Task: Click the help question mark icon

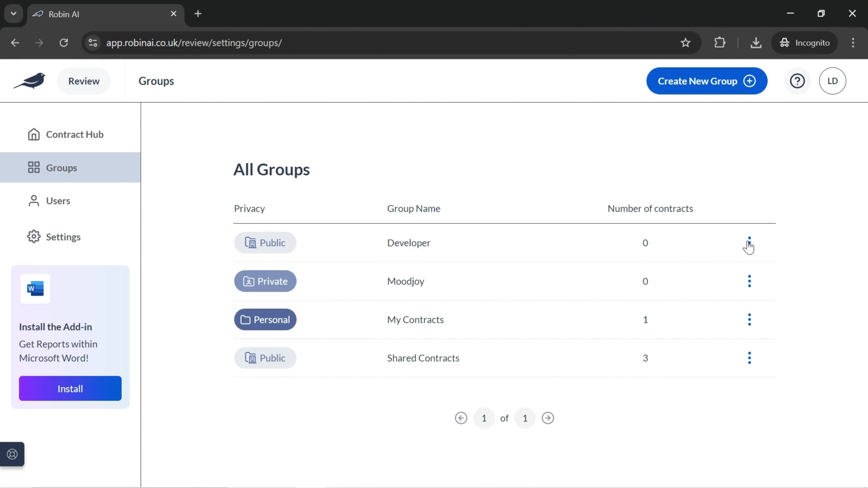Action: pyautogui.click(x=798, y=80)
